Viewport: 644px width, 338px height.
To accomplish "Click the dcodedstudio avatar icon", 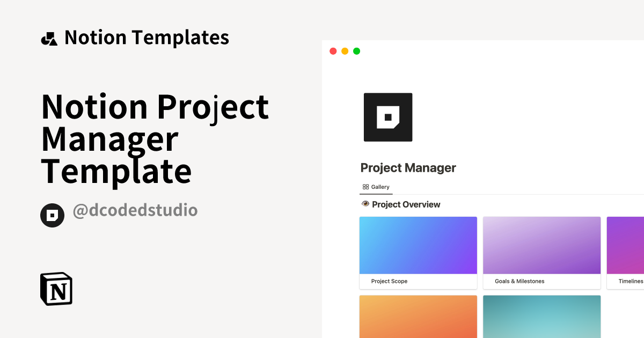I will coord(52,215).
